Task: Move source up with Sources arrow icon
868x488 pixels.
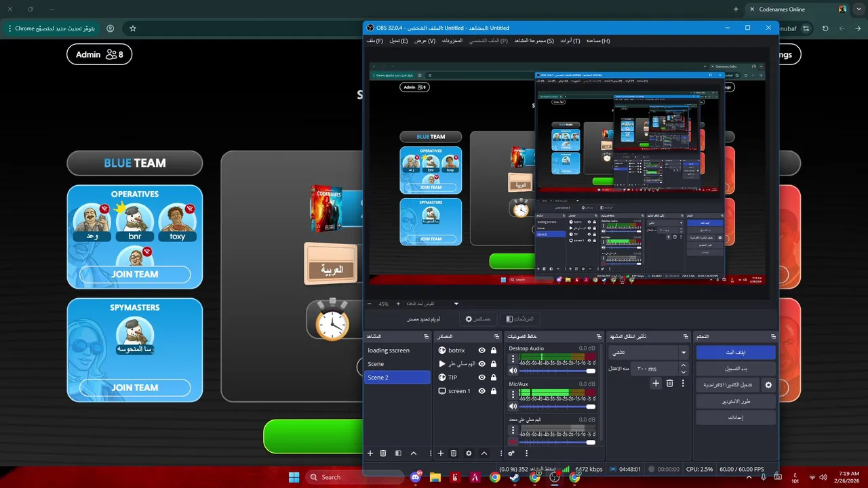Action: [484, 453]
